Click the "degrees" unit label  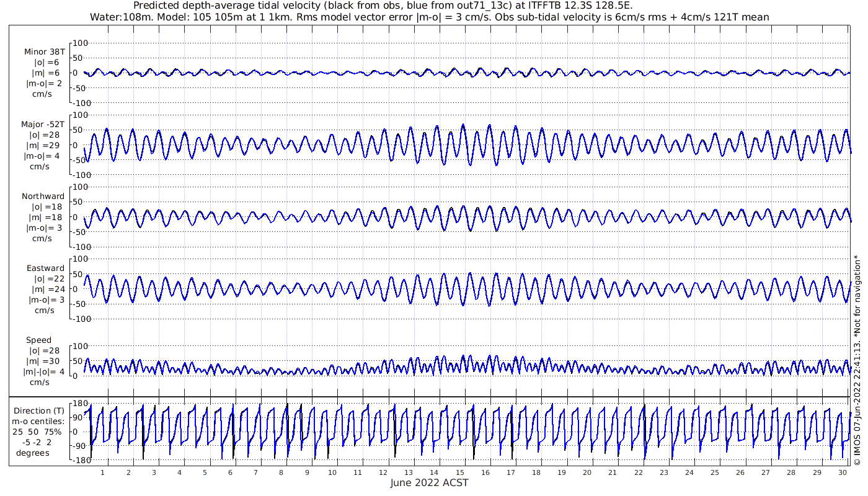pyautogui.click(x=33, y=453)
